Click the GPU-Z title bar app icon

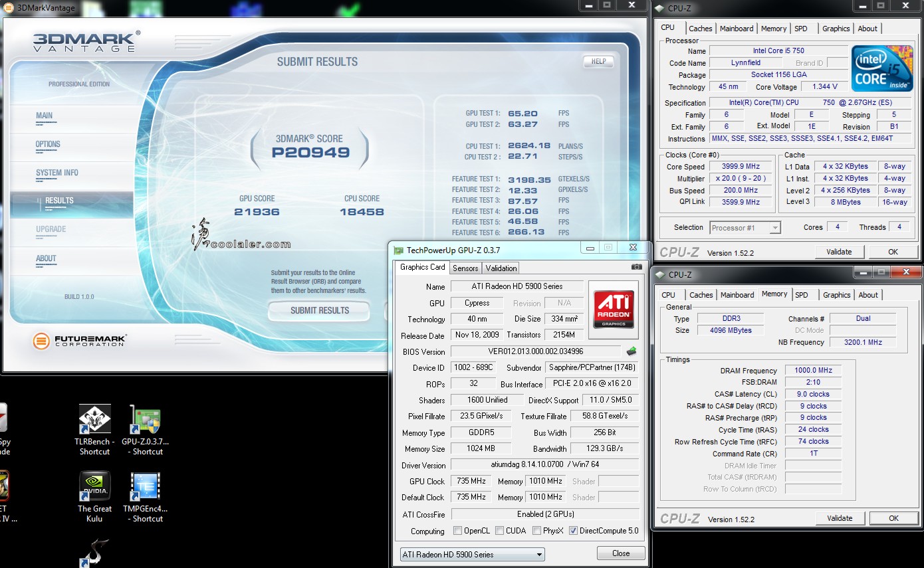pos(398,250)
